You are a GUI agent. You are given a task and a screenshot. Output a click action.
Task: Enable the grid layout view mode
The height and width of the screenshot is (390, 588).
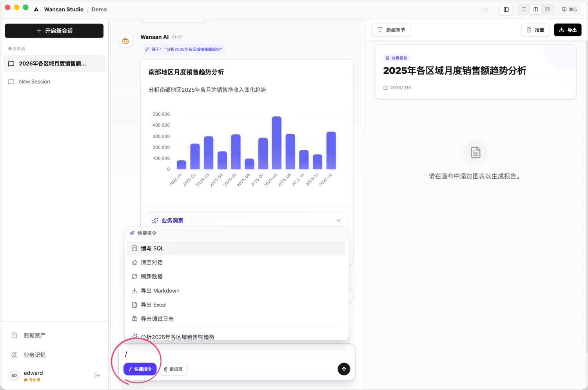click(x=547, y=9)
